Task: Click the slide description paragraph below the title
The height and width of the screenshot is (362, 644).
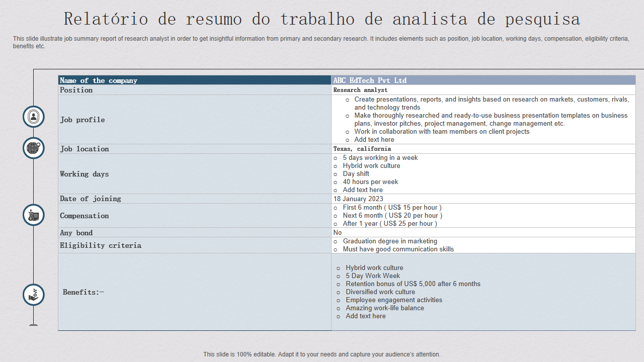Action: (x=321, y=42)
